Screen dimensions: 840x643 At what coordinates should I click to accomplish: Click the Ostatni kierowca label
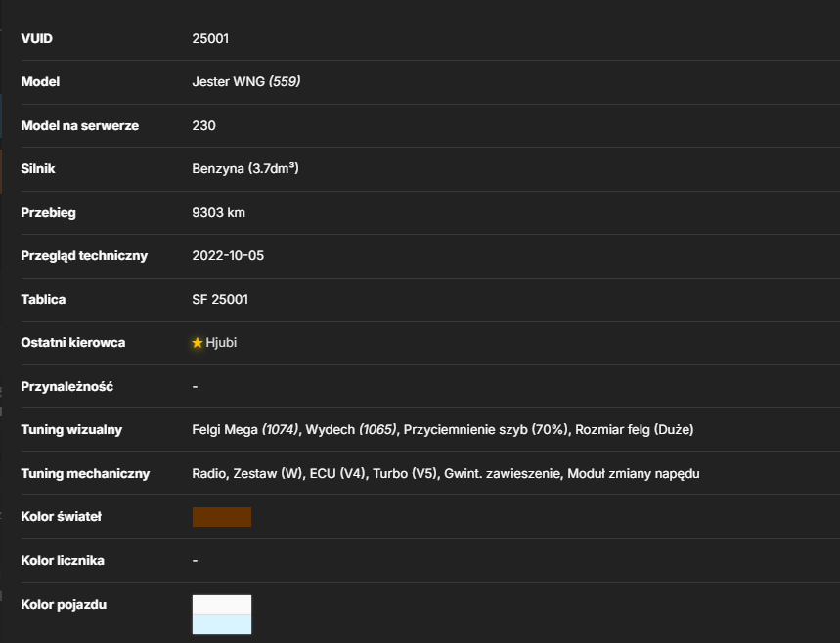coord(73,343)
